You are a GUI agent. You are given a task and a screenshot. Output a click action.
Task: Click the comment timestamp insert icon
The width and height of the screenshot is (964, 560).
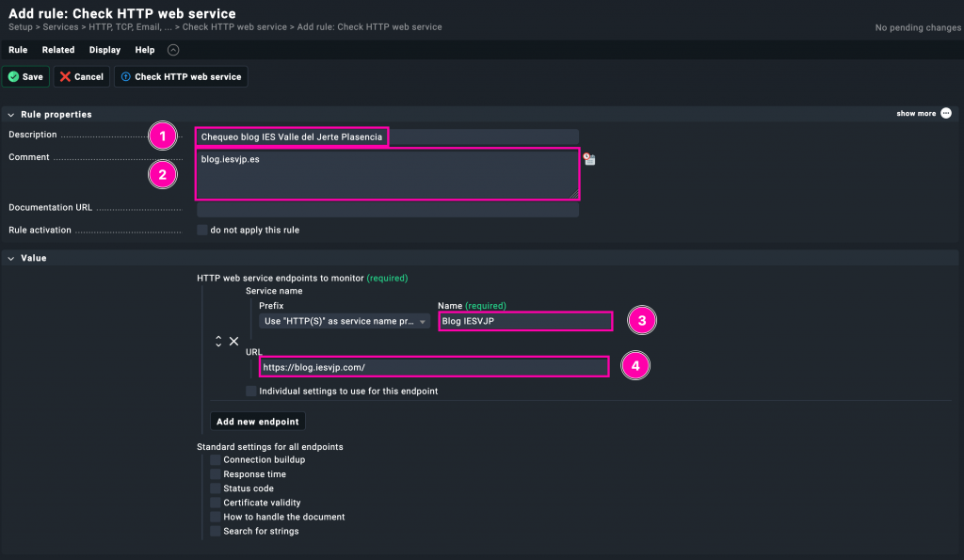pyautogui.click(x=589, y=159)
